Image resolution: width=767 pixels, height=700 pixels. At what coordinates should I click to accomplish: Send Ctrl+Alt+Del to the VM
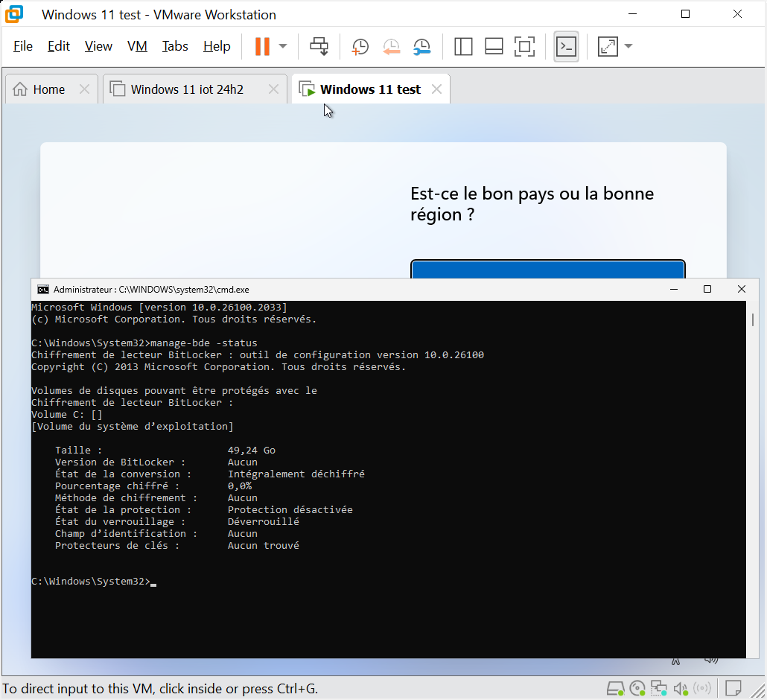pos(319,46)
